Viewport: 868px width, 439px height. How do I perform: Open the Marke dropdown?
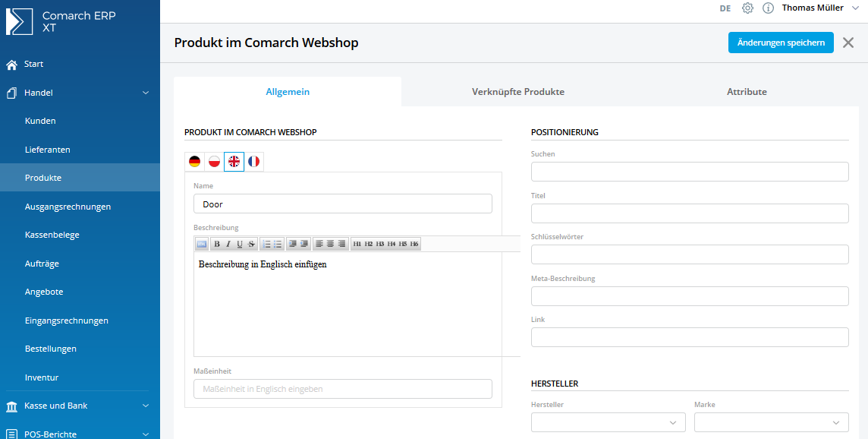(x=771, y=422)
